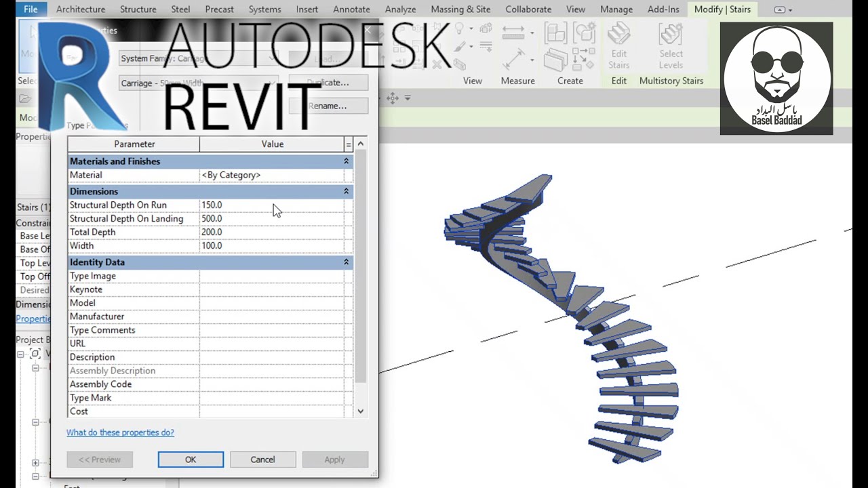Click the Rename... button
Image resolution: width=868 pixels, height=488 pixels.
[x=328, y=106]
